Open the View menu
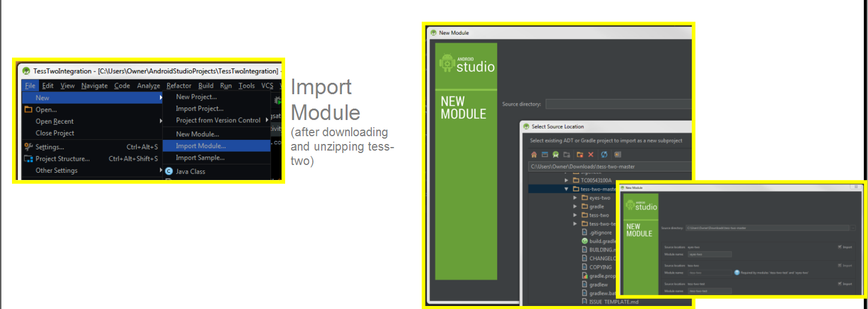868x309 pixels. (x=67, y=86)
